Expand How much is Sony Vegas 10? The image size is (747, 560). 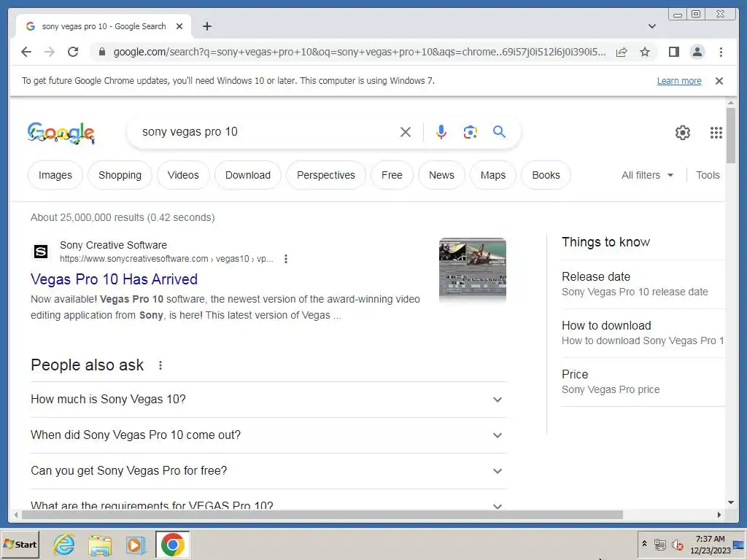point(268,399)
